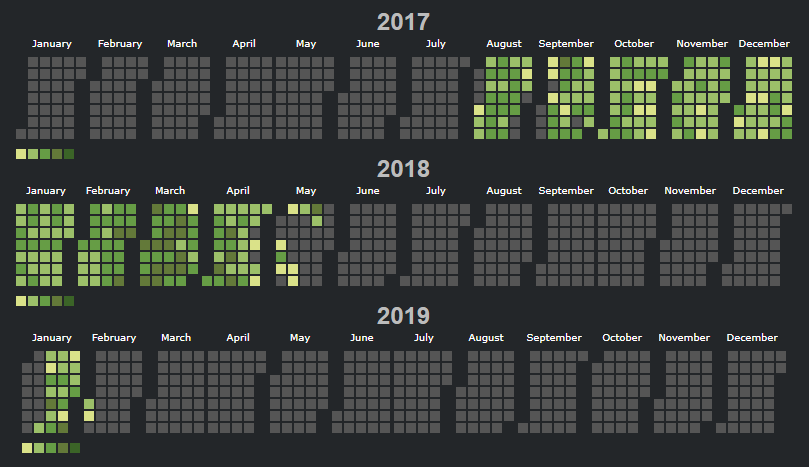Select the March label in 2019
The height and width of the screenshot is (467, 809).
[x=176, y=338]
